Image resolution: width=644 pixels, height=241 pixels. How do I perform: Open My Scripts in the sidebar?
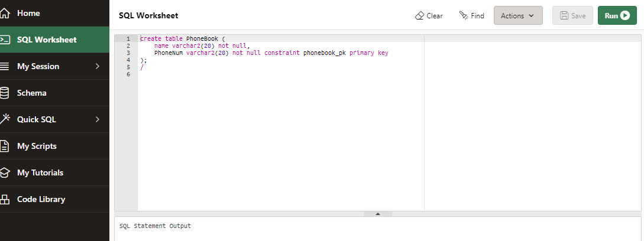coord(54,146)
